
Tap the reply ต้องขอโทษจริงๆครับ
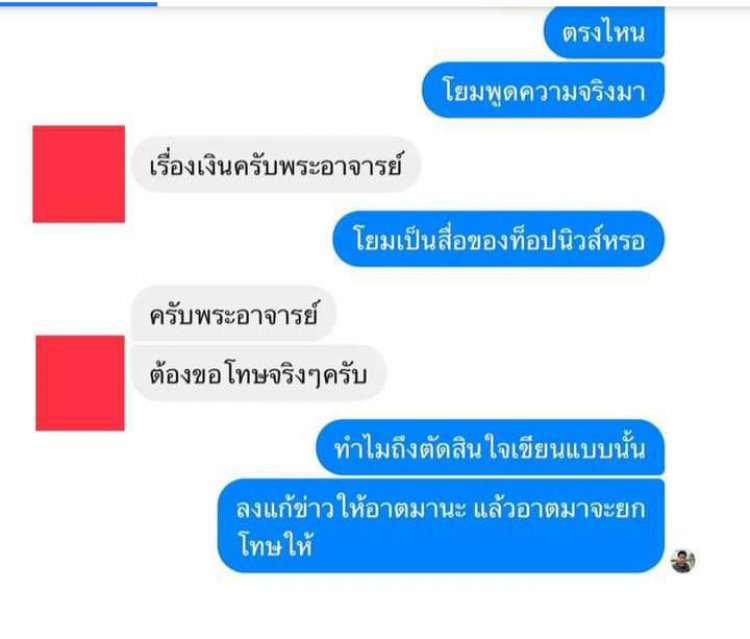(258, 373)
